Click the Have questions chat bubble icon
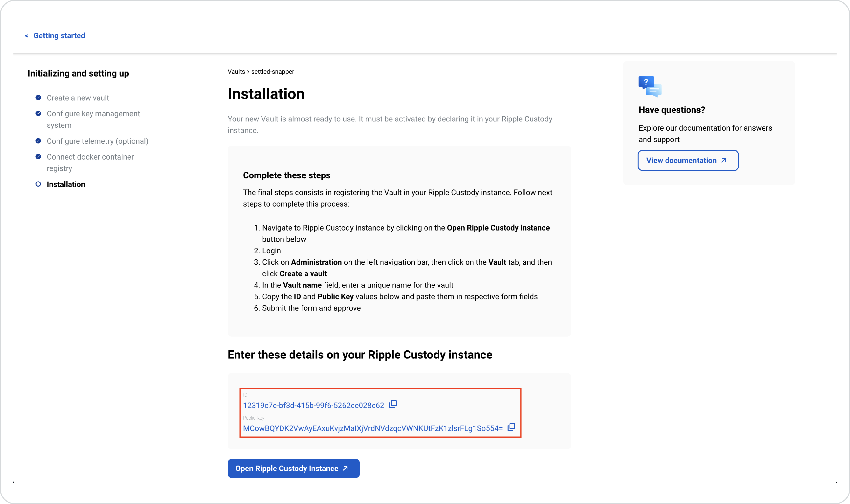The height and width of the screenshot is (504, 850). (650, 86)
